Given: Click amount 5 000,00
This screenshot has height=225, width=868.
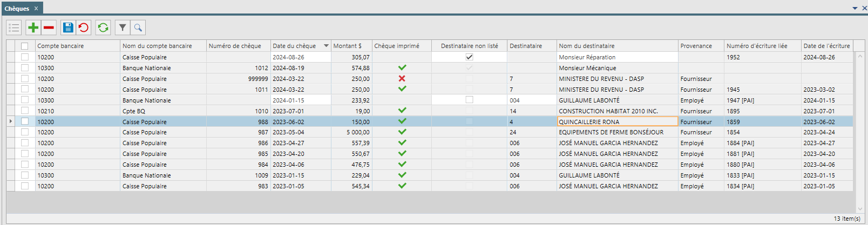Looking at the screenshot, I should pyautogui.click(x=358, y=132).
